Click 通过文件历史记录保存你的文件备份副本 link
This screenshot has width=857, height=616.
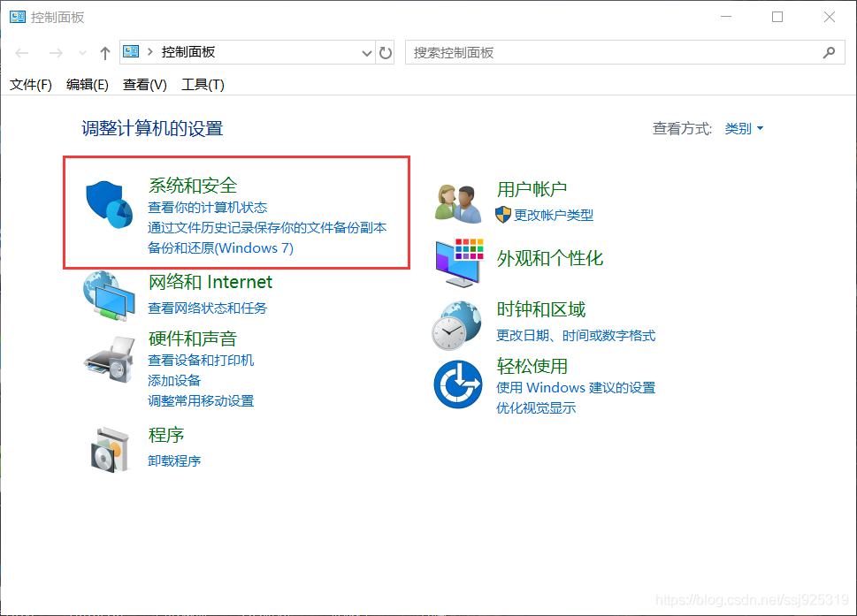267,228
